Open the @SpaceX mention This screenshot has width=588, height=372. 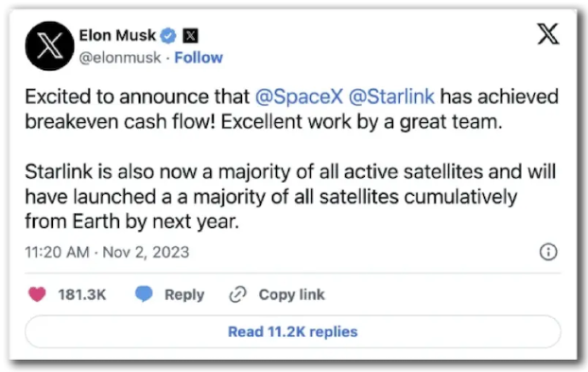click(299, 97)
